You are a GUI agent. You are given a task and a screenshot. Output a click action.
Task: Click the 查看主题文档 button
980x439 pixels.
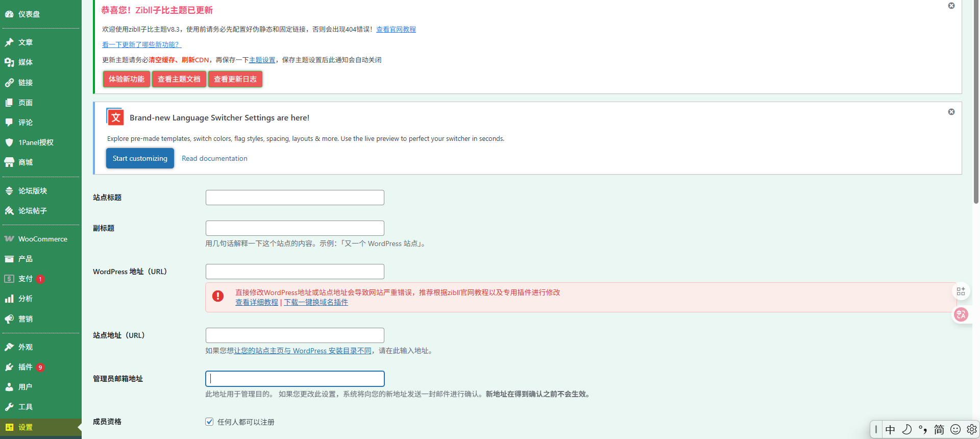pos(179,79)
